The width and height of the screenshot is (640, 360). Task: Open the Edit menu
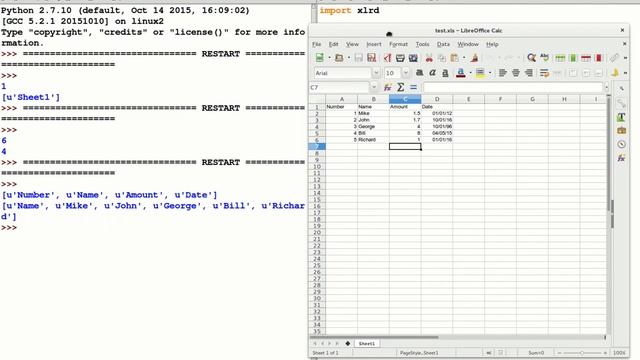point(333,44)
